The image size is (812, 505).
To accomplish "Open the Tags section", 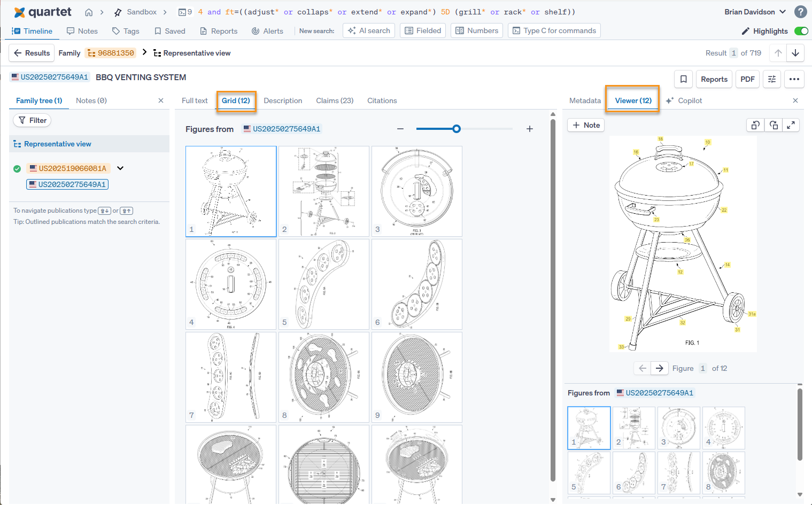I will point(126,31).
